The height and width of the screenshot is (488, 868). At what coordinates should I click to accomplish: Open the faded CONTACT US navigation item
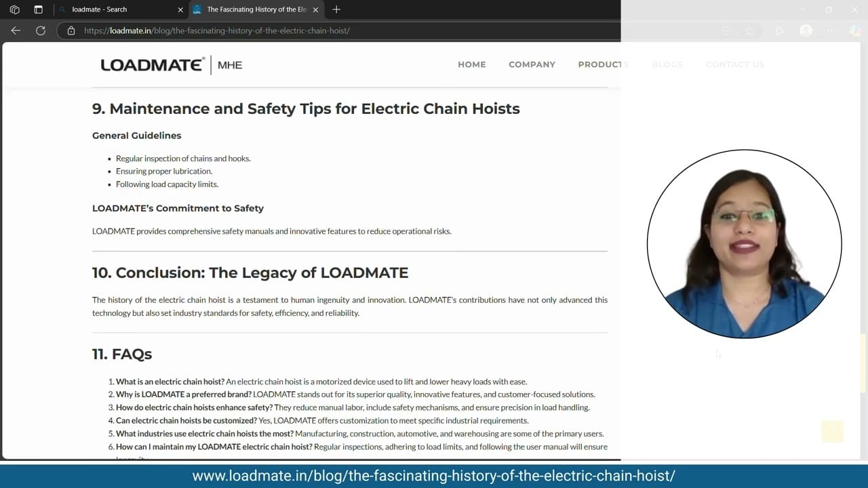tap(735, 64)
